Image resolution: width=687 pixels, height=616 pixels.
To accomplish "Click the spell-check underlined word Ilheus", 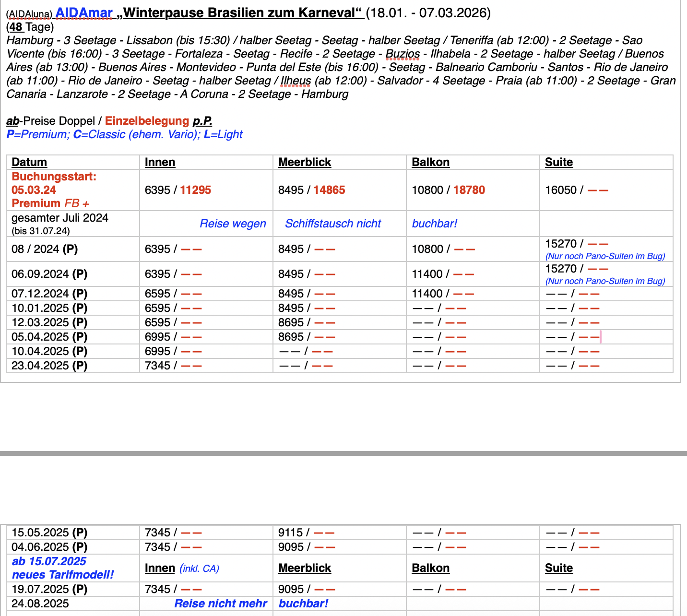I will point(296,81).
